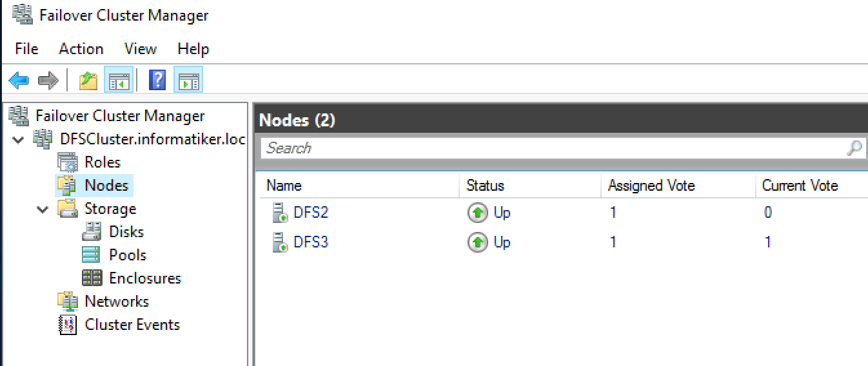Select DFSCluster.informatiker.loc label in tree
Image resolution: width=868 pixels, height=366 pixels.
click(x=152, y=139)
